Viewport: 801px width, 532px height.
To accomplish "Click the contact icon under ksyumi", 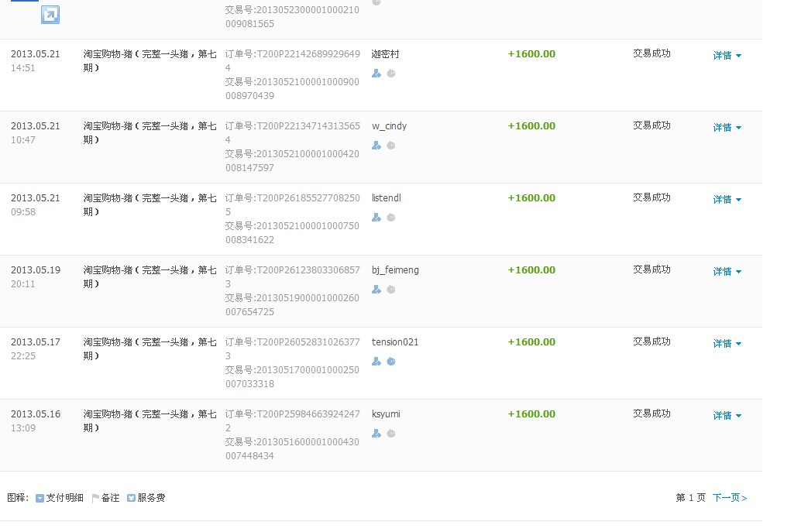I will click(376, 434).
